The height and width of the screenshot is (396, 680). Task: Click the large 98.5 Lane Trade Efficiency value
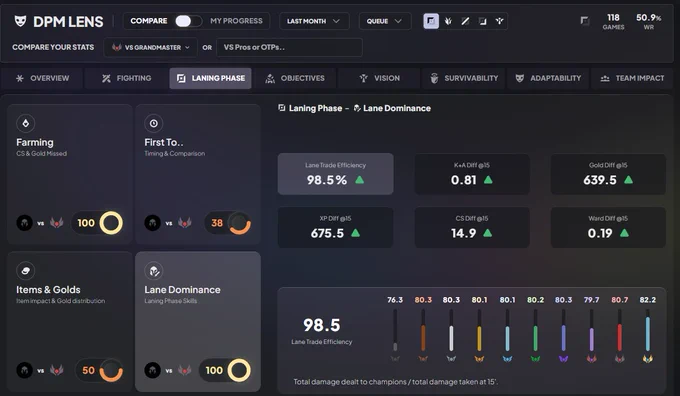[x=322, y=325]
